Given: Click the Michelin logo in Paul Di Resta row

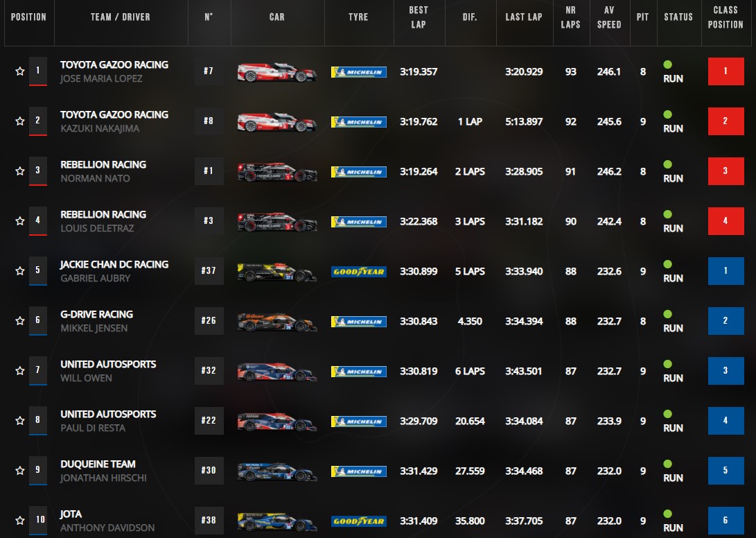Looking at the screenshot, I should tap(359, 422).
